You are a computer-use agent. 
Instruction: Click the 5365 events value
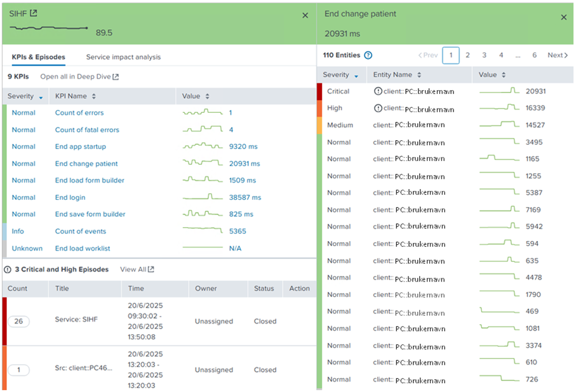pyautogui.click(x=238, y=232)
